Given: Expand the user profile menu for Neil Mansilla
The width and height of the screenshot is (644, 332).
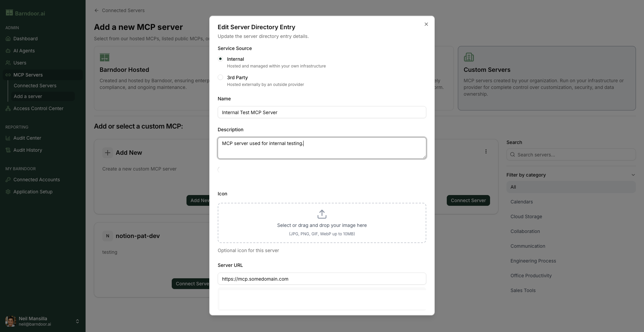Looking at the screenshot, I should (x=77, y=321).
